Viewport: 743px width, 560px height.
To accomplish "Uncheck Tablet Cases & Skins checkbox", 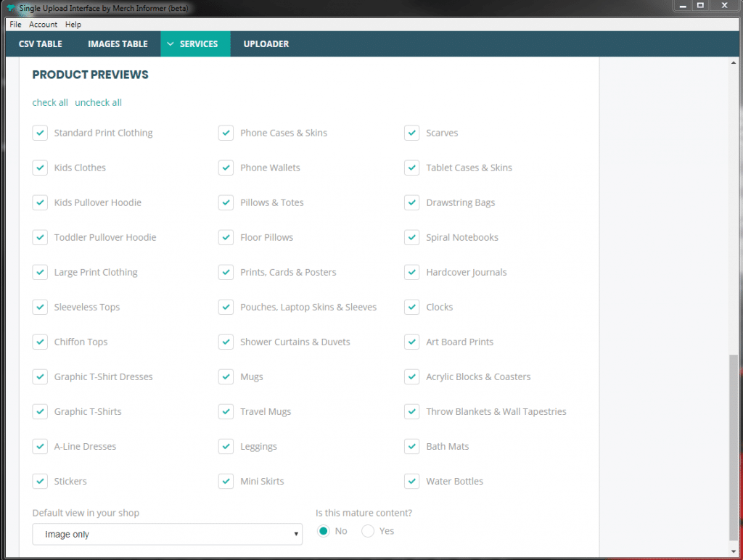I will [x=412, y=168].
